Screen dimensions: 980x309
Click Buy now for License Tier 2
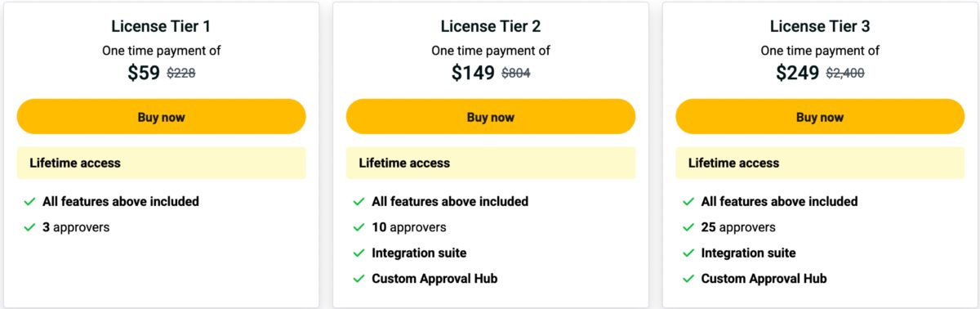click(491, 117)
